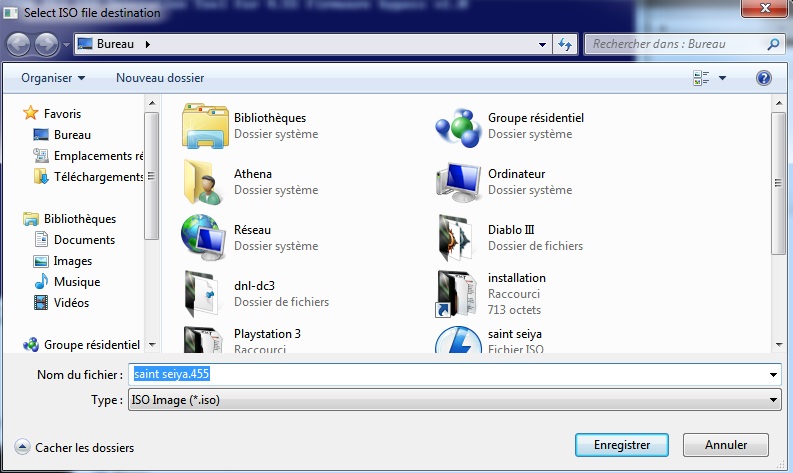
Task: Click the help question mark icon
Action: (x=764, y=77)
